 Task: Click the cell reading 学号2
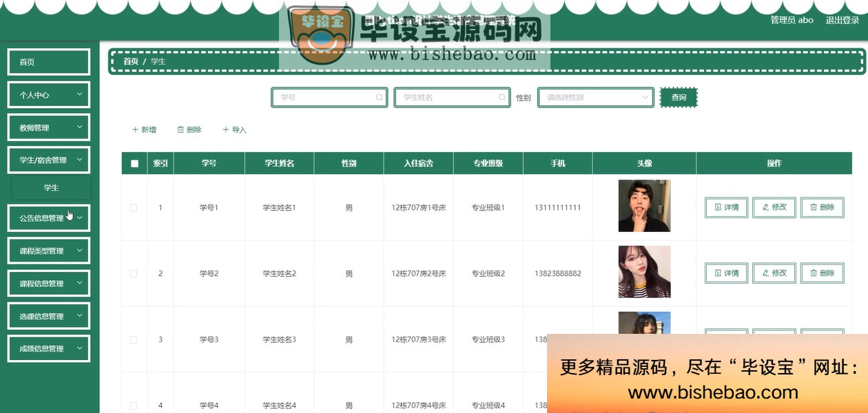coord(209,273)
